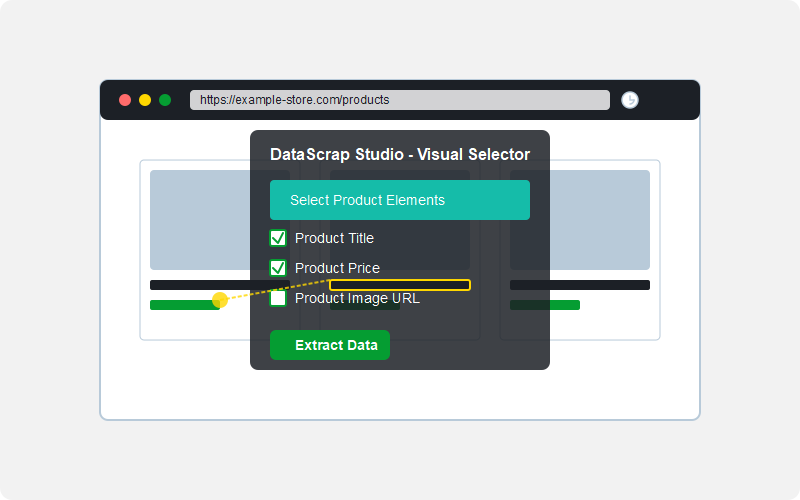Enable the Product Image URL checkbox
The image size is (800, 500).
[x=278, y=298]
